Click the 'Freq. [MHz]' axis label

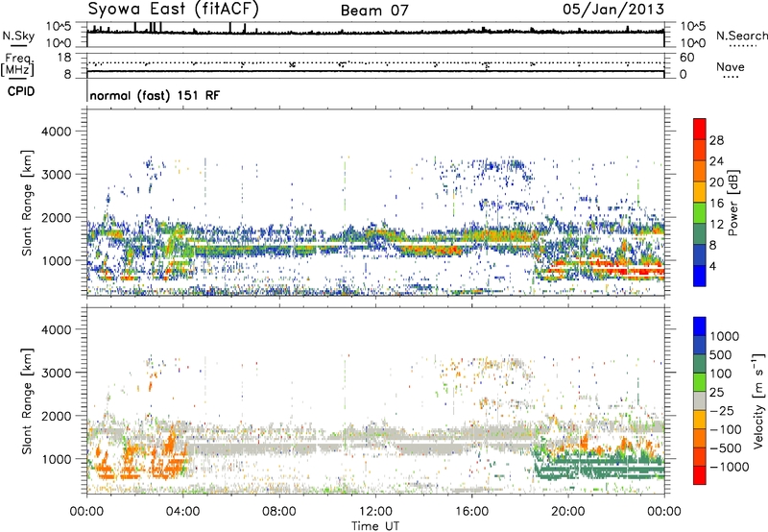tap(17, 65)
